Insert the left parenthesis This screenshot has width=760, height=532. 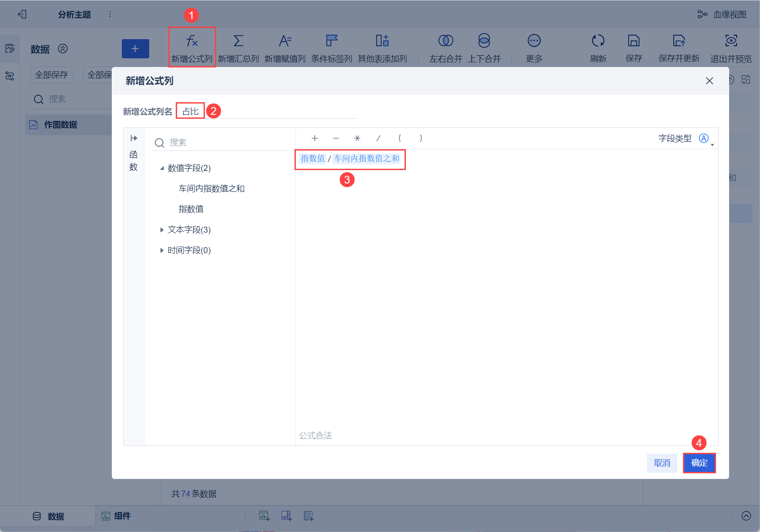point(400,138)
